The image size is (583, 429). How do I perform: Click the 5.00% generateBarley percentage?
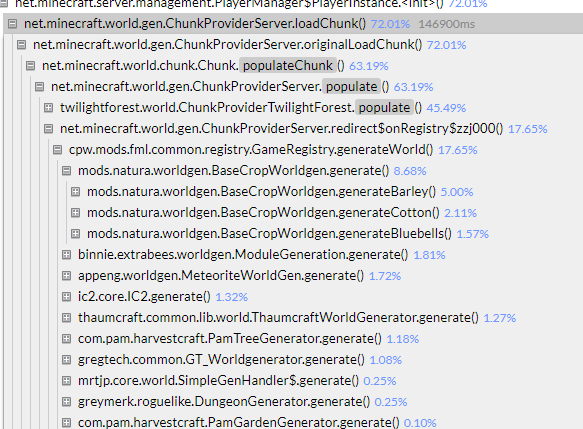(x=457, y=192)
